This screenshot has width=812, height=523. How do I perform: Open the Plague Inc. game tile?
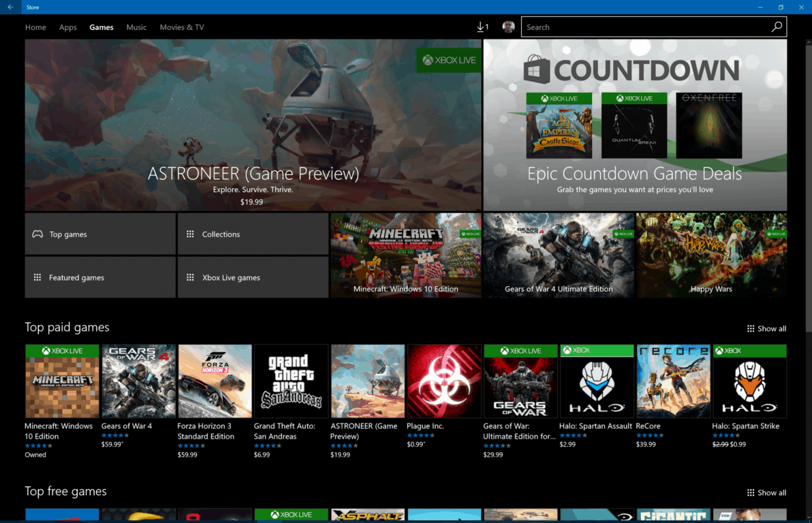click(x=443, y=381)
